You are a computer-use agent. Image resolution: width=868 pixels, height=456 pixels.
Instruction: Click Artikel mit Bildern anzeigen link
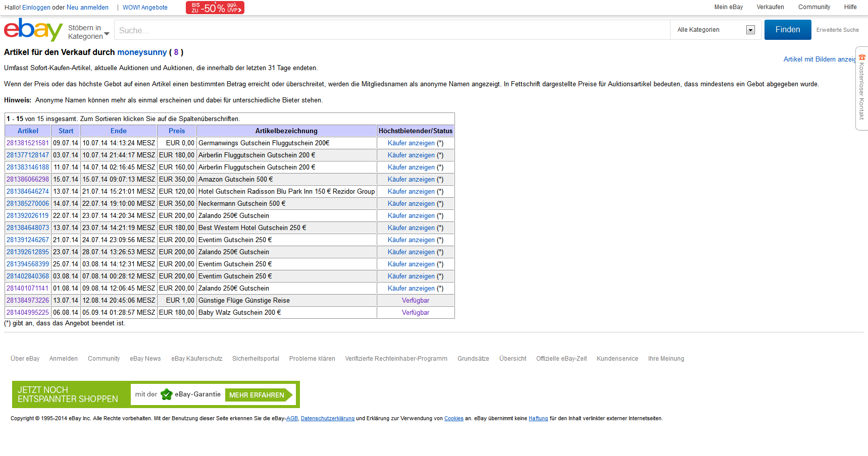[x=821, y=60]
